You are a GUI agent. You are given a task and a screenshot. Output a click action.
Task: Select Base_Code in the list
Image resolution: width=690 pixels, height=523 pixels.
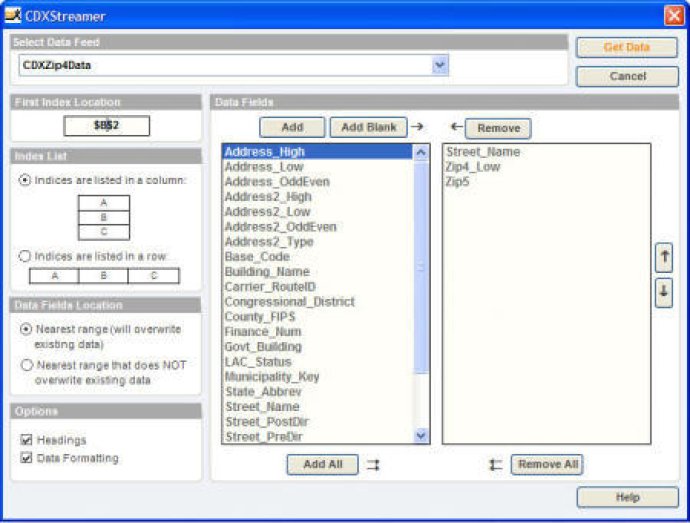click(x=318, y=257)
